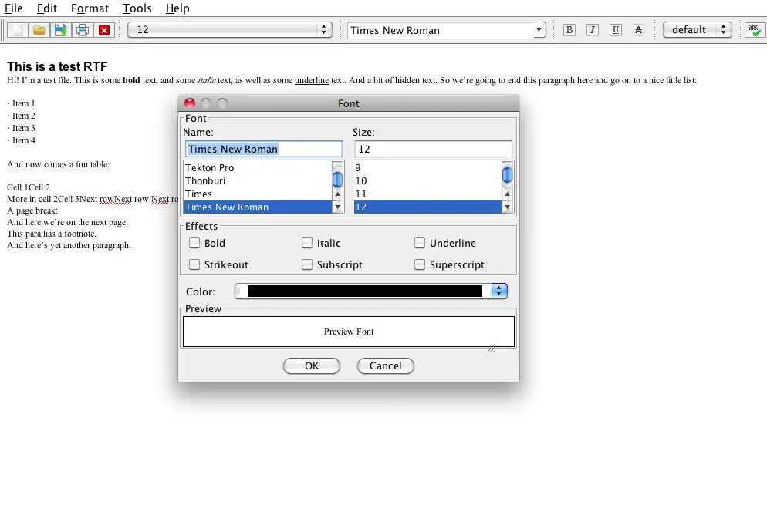Screen dimensions: 767x532
Task: Select Tekton Pro in font list
Action: pos(258,168)
